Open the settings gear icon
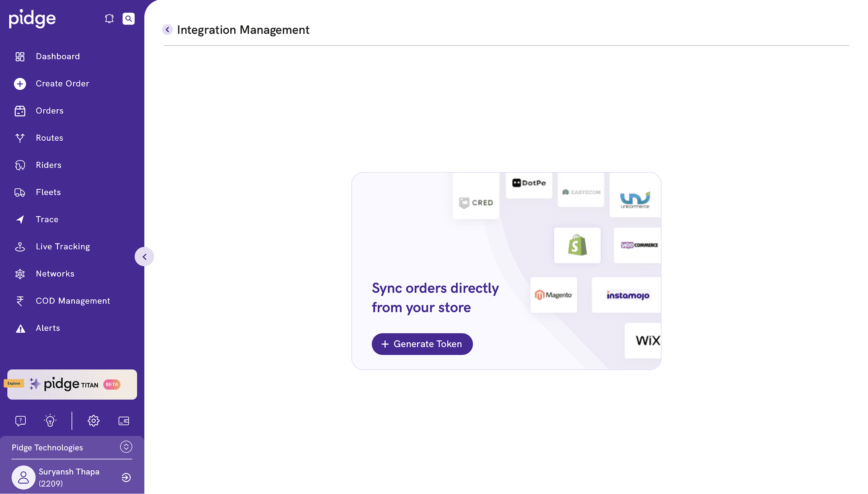The image size is (868, 494). point(94,421)
